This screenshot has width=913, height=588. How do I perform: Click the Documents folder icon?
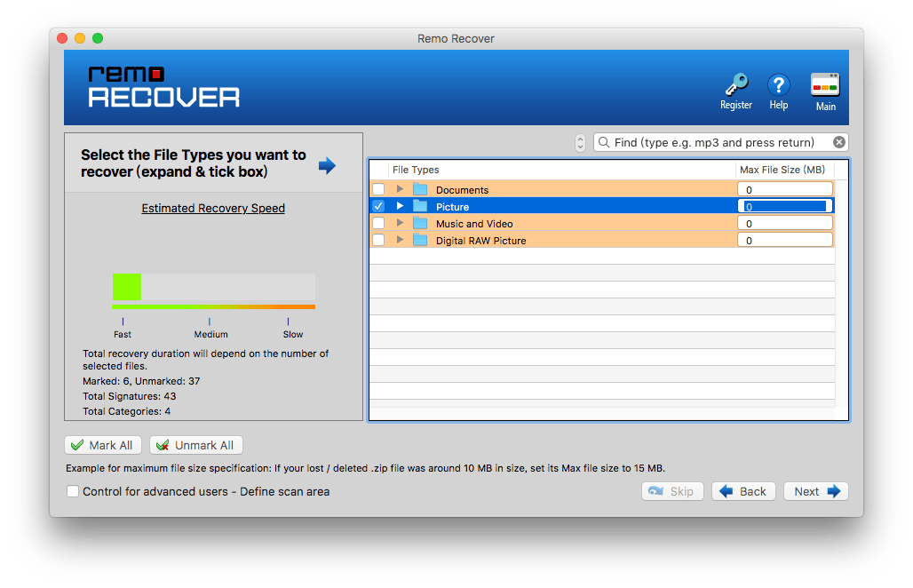(420, 190)
